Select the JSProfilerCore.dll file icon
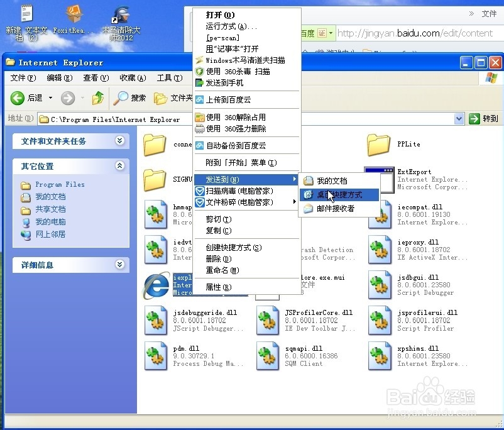 pos(268,321)
